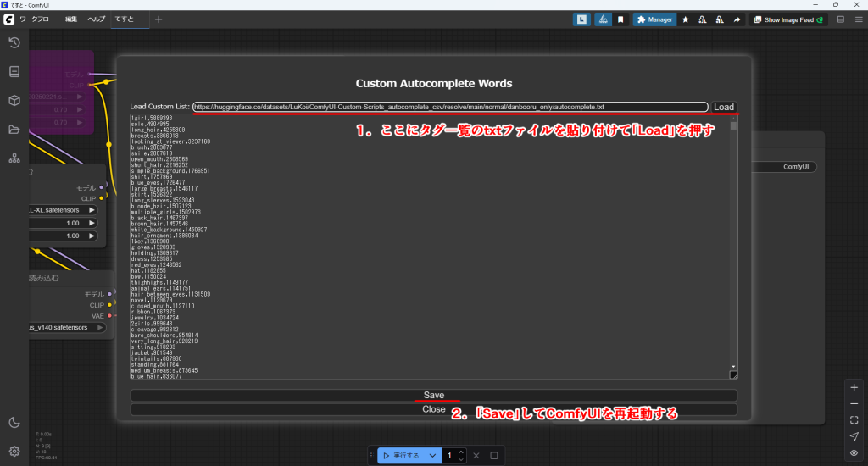868x466 pixels.
Task: Click the sailboat icon in top toolbar
Action: click(603, 19)
